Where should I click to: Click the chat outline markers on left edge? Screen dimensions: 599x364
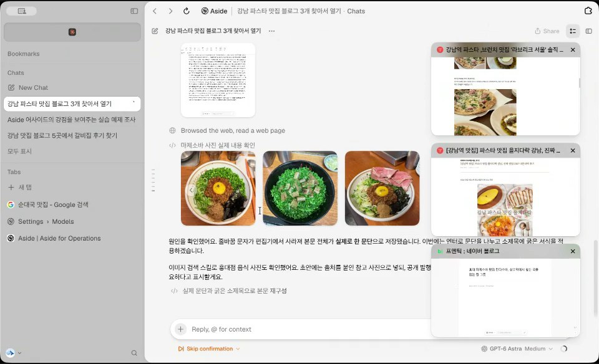(x=153, y=180)
